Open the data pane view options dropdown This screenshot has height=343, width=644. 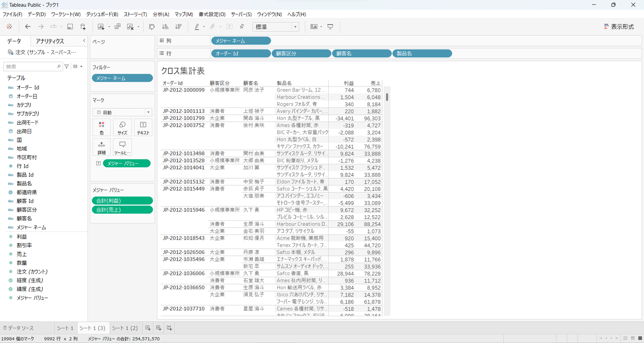[x=77, y=66]
